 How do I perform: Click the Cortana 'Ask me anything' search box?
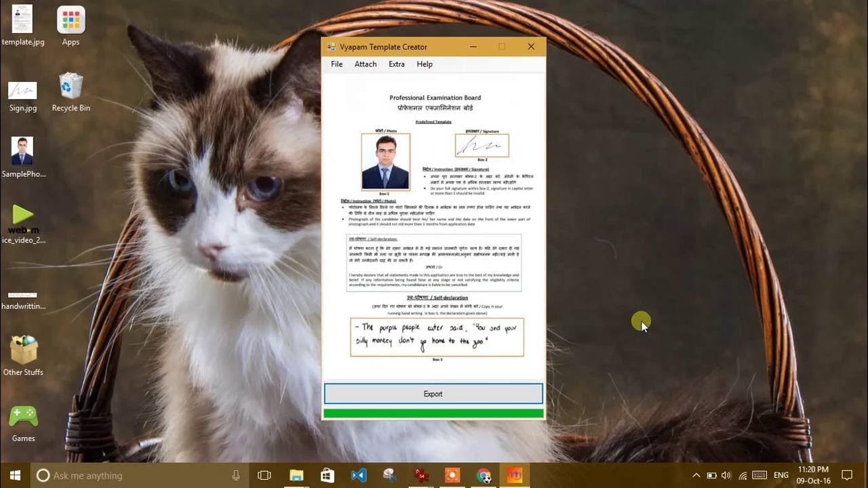coord(140,476)
